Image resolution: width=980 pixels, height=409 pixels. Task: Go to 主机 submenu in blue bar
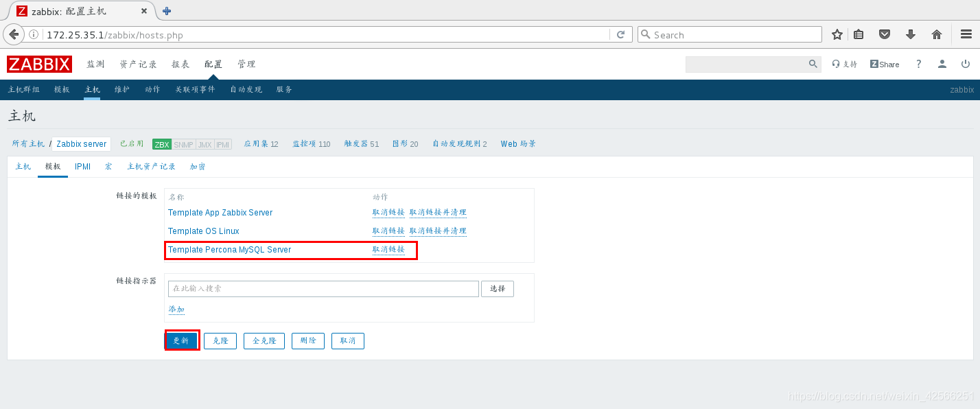[92, 89]
